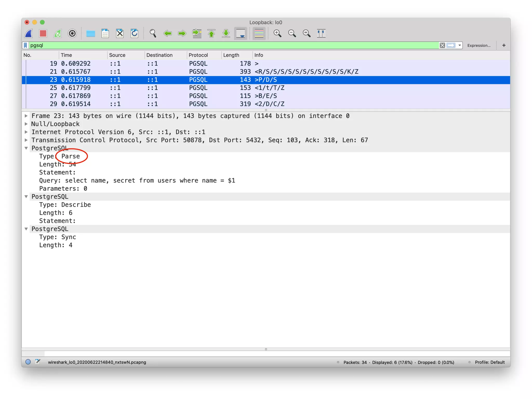
Task: Select the Type: Describe field
Action: point(65,205)
